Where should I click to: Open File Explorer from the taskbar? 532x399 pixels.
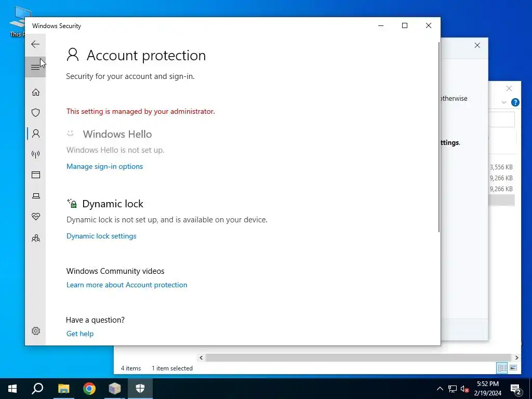63,389
